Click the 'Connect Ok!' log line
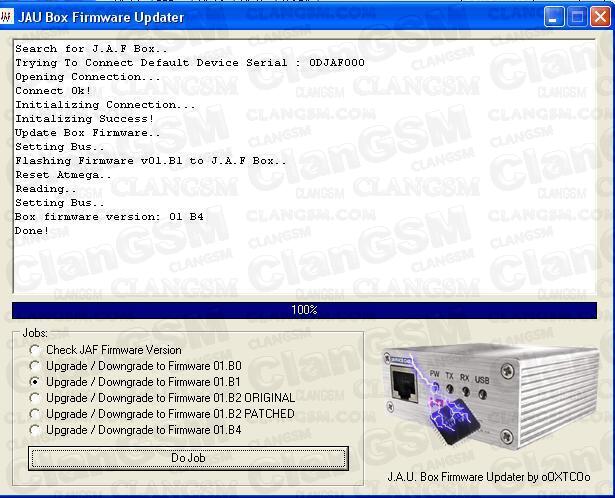 coord(53,91)
